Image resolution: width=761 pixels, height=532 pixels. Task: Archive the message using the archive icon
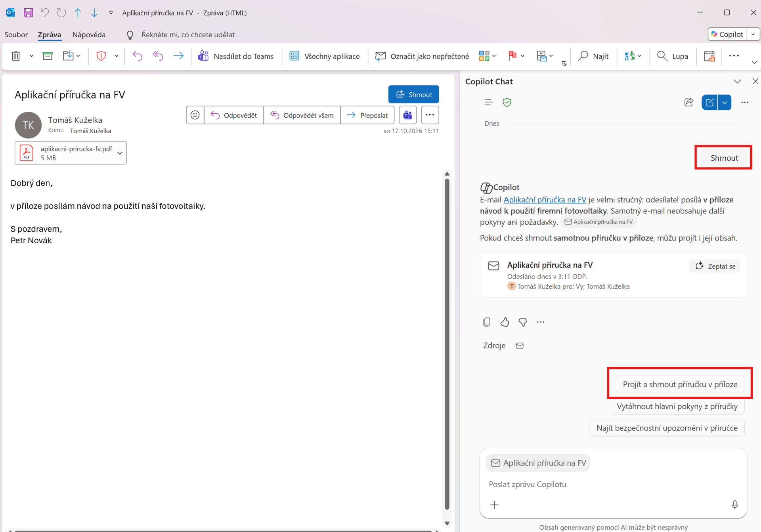tap(48, 56)
